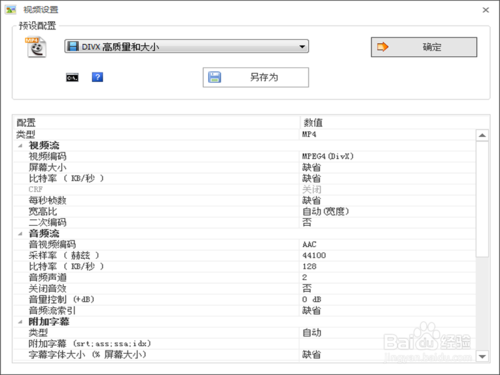Open the command-line console icon
Viewport: 500px width, 375px height.
72,77
